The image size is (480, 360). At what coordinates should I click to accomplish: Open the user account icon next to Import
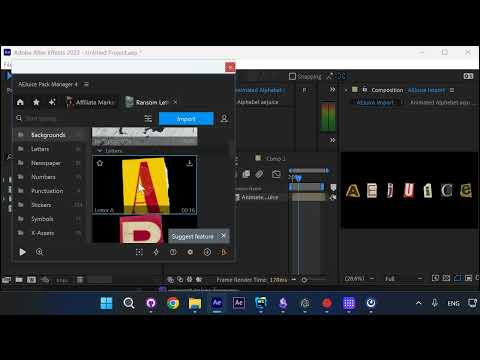pos(224,119)
